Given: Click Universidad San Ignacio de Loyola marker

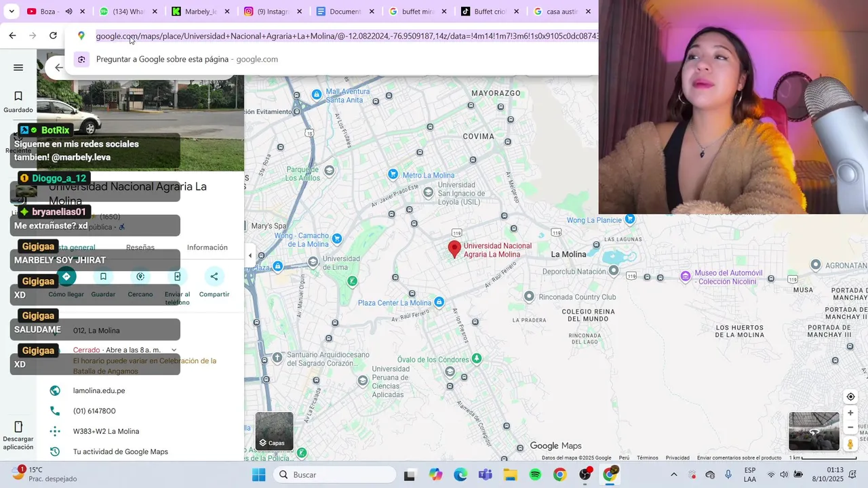Looking at the screenshot, I should 428,192.
